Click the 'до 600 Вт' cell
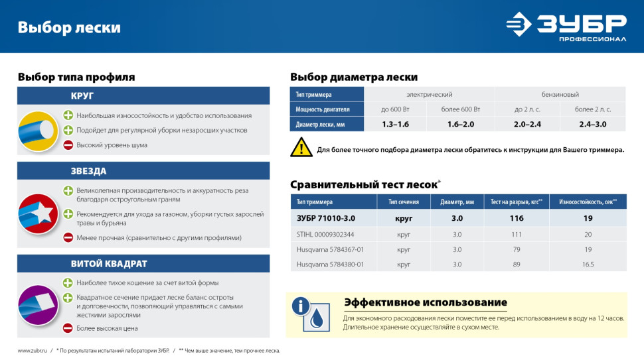The image size is (644, 362). 395,109
